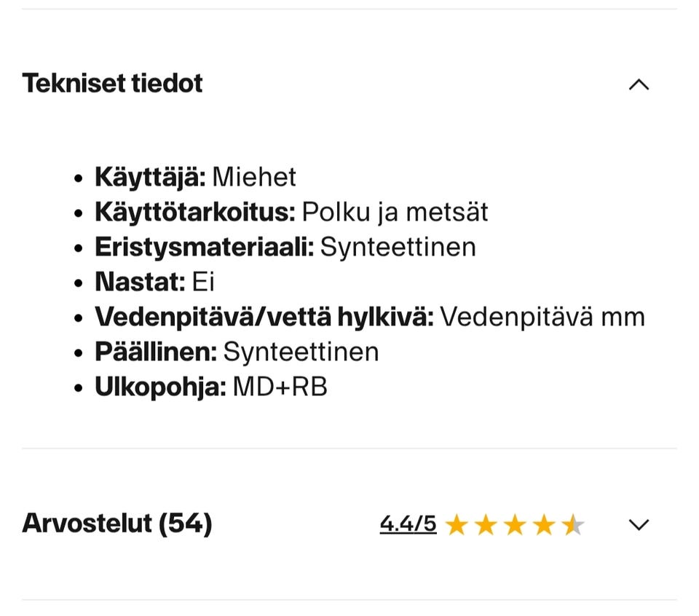Viewport: 699px width, 616px height.
Task: Expand the Arvostelut reviews section
Action: (639, 524)
